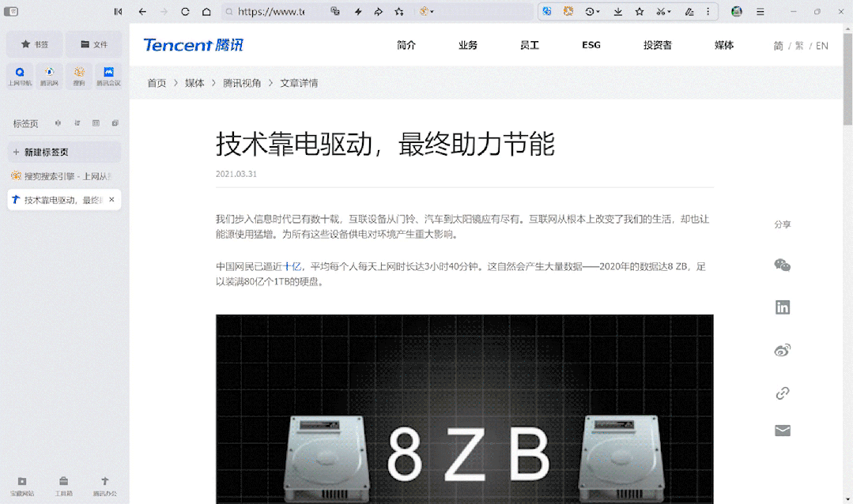Click the 腾讯视角 breadcrumb link
853x504 pixels.
click(x=242, y=83)
